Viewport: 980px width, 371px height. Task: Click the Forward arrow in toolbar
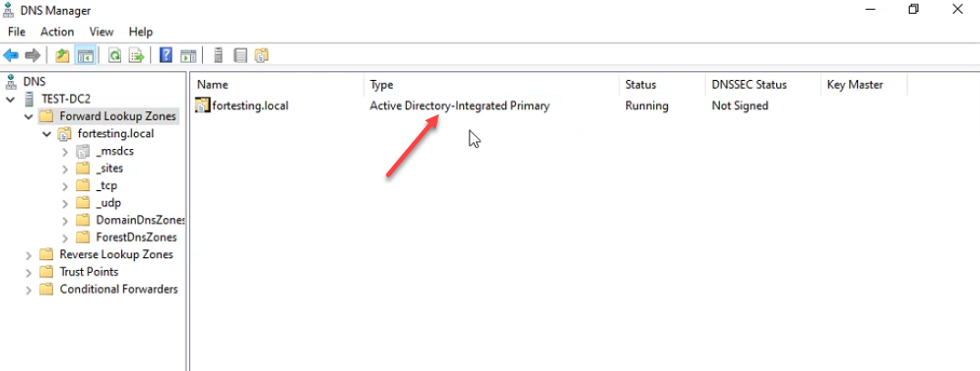point(33,55)
